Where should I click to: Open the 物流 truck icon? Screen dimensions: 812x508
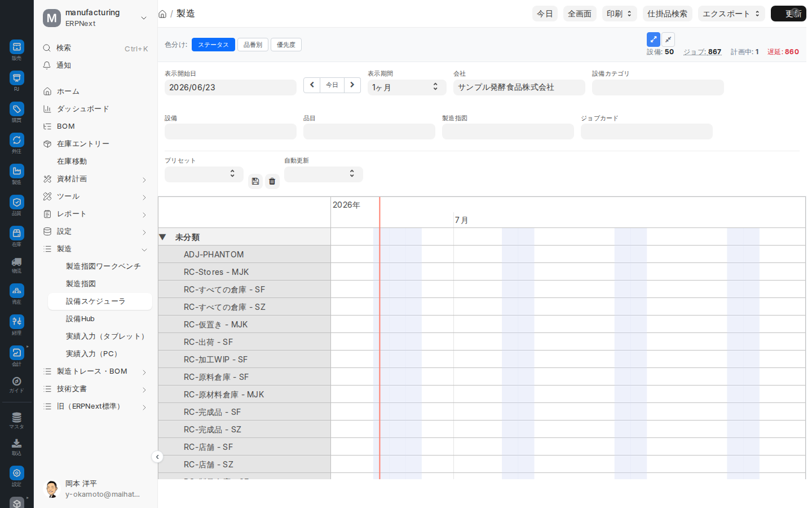17,262
